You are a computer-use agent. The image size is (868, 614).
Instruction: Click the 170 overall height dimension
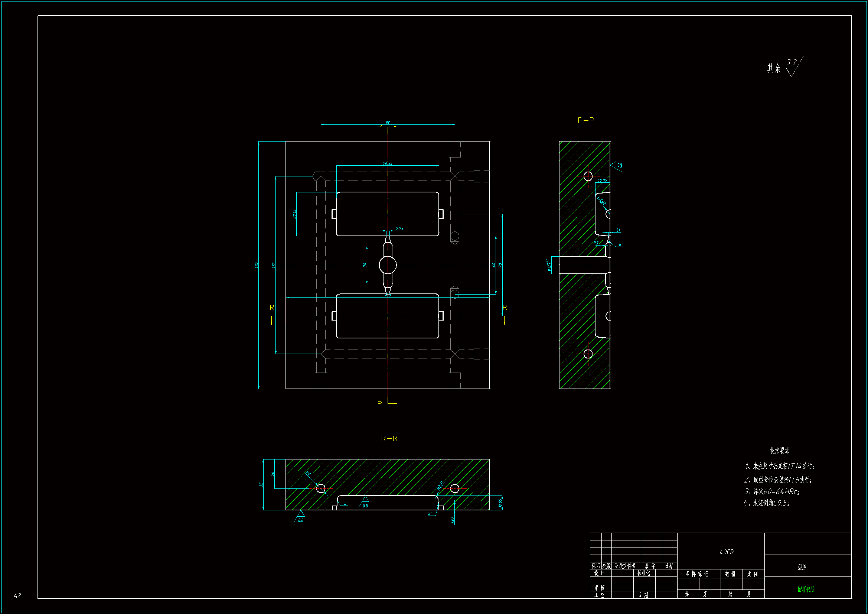(257, 265)
